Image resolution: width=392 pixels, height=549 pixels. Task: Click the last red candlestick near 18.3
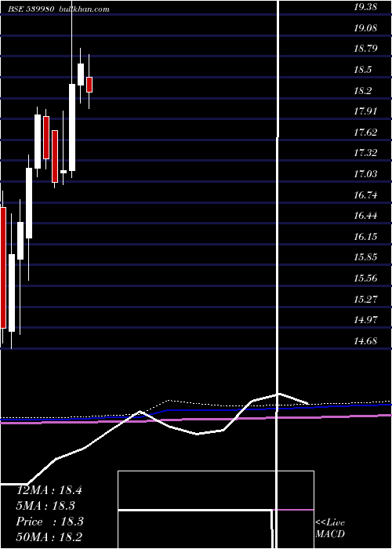coord(89,85)
